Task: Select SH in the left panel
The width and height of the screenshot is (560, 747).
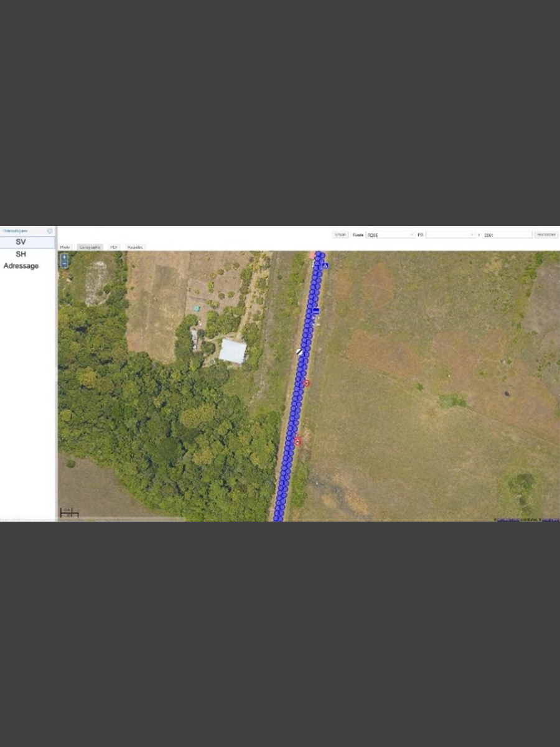Action: (21, 254)
